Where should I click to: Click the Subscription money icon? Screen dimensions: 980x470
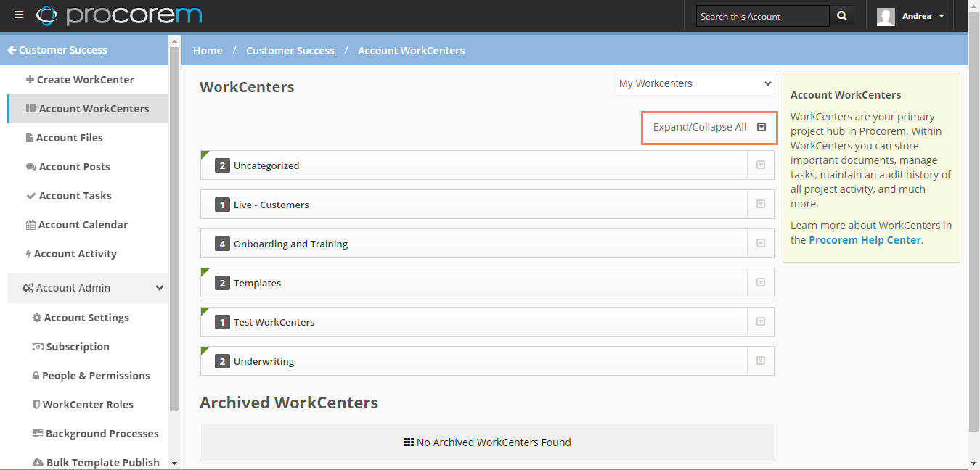(x=38, y=347)
